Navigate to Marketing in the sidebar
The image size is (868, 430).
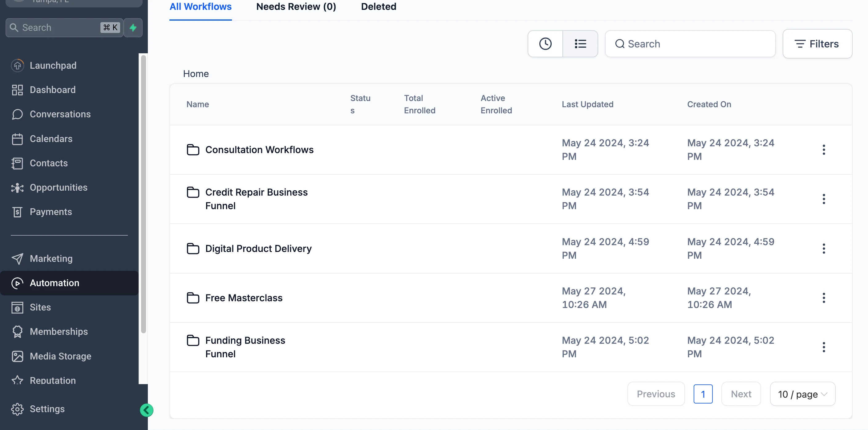pyautogui.click(x=51, y=258)
